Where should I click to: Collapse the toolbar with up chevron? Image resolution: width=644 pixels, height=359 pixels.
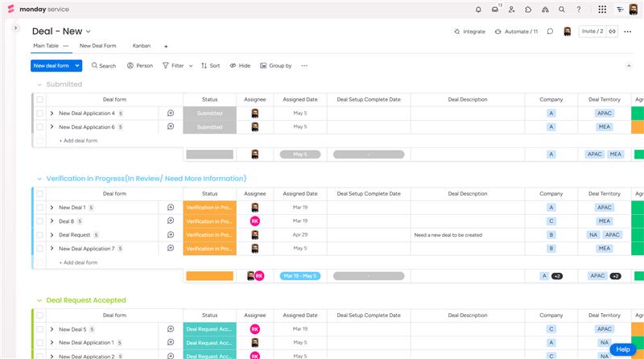tap(629, 66)
